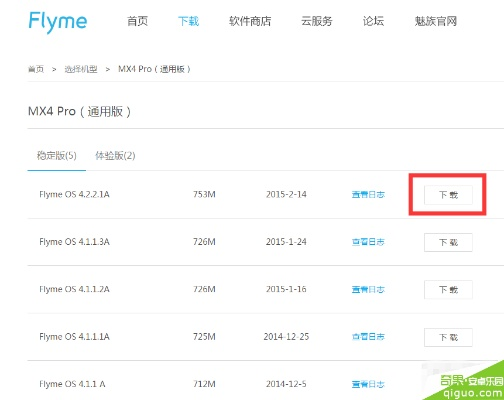Click the 712M file size

tap(204, 384)
